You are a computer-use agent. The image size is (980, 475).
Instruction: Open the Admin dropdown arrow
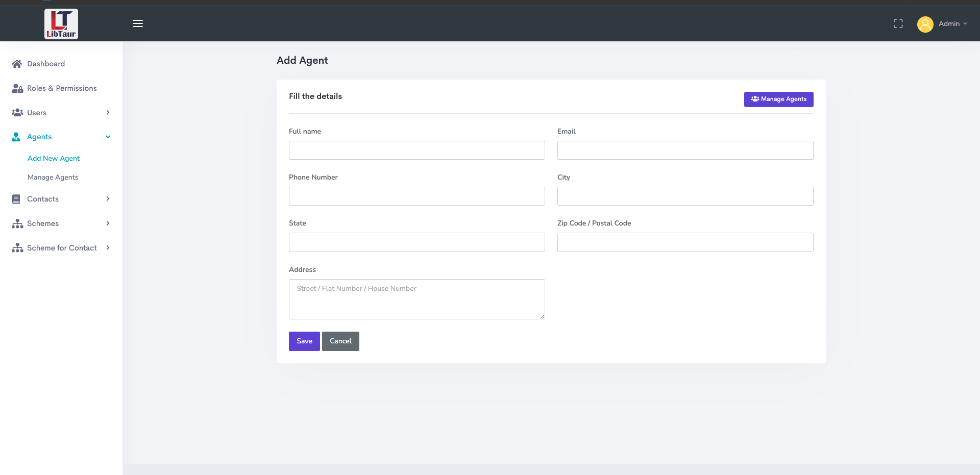click(x=965, y=23)
